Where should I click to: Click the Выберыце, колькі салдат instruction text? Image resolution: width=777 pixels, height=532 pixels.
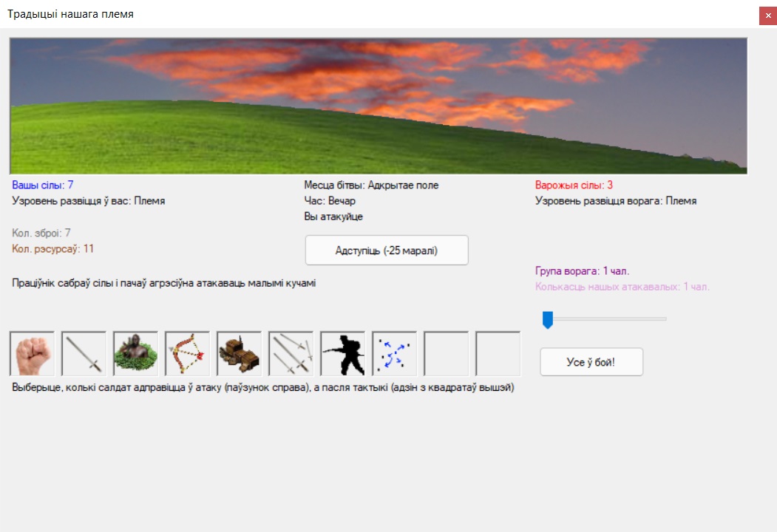(x=263, y=387)
